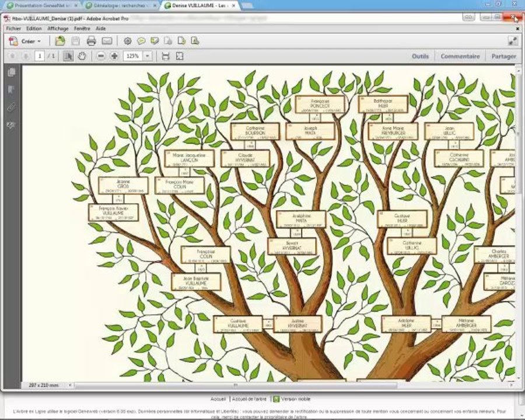Image resolution: width=525 pixels, height=420 pixels.
Task: Click the horizontal scrollbar right arrow
Action: pos(511,385)
